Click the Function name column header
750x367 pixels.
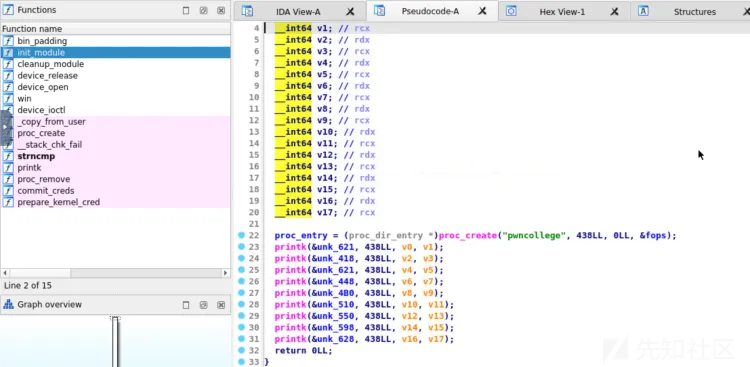[x=115, y=29]
